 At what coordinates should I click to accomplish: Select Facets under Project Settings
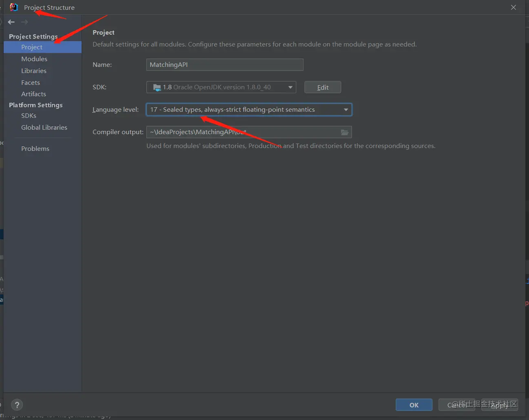click(31, 82)
